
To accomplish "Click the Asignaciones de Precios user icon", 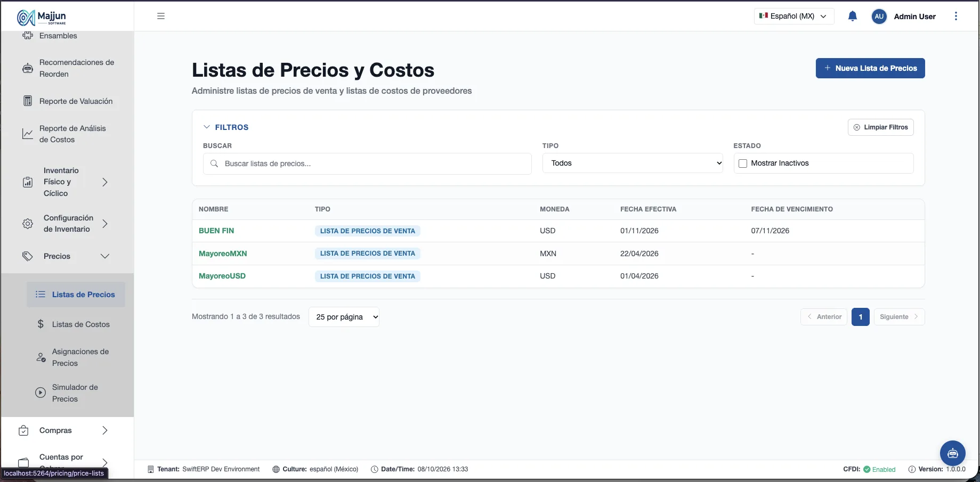I will (x=41, y=357).
